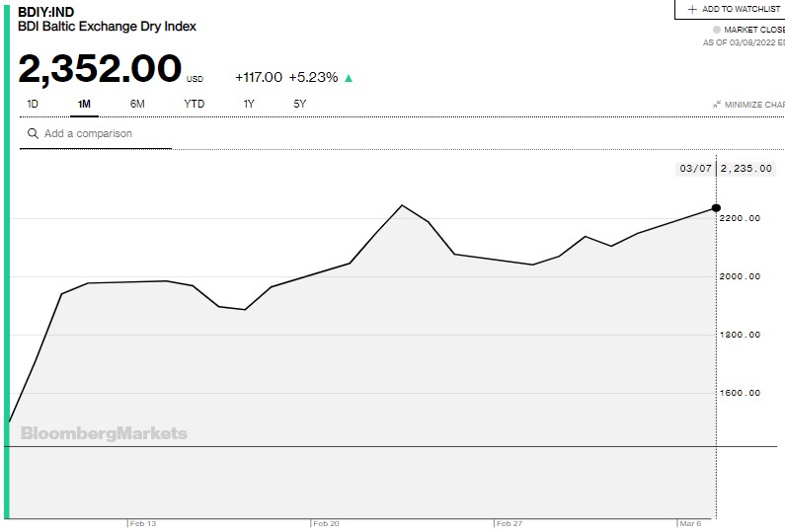785x532 pixels.
Task: Click the plus icon beside Add to Watchlist
Action: point(692,9)
